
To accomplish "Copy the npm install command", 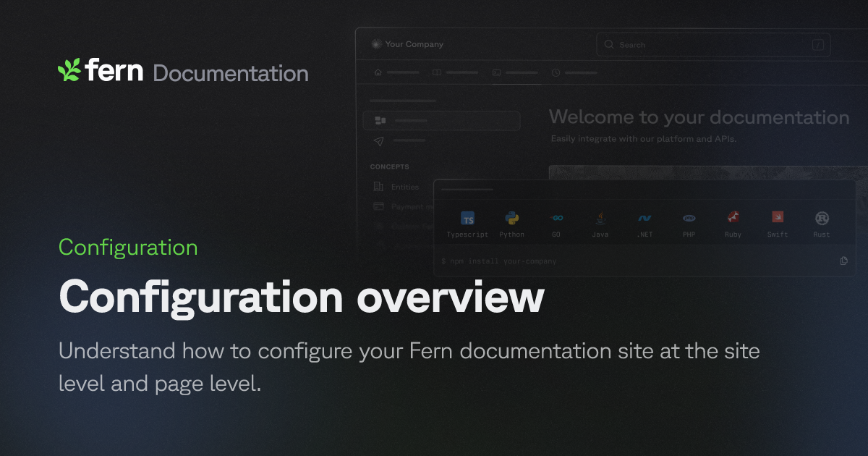I will [x=844, y=261].
